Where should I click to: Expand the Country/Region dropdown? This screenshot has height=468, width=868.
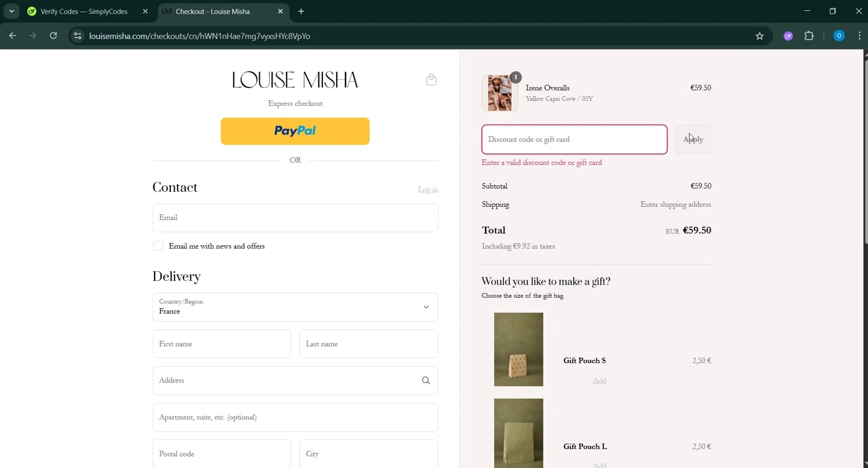295,307
